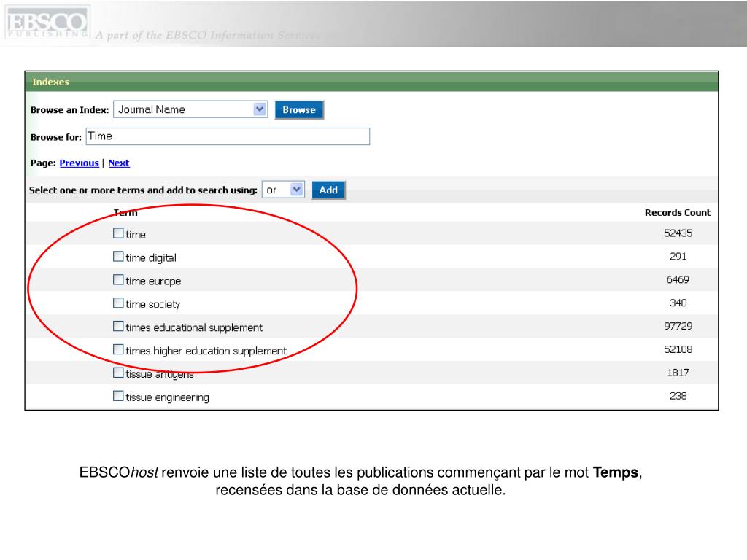Check the 'tissue engineering' checkbox
The image size is (747, 560).
(118, 396)
